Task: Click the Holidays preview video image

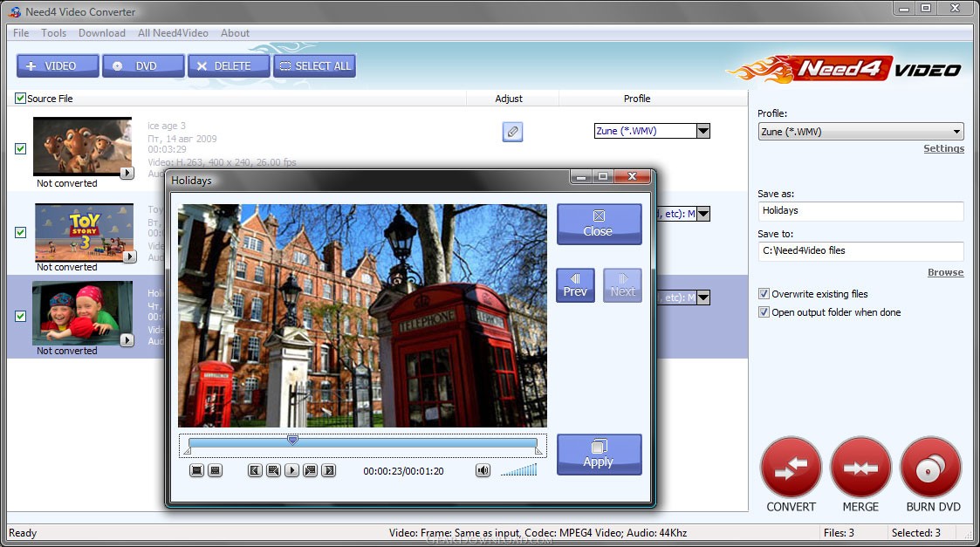Action: (x=362, y=316)
